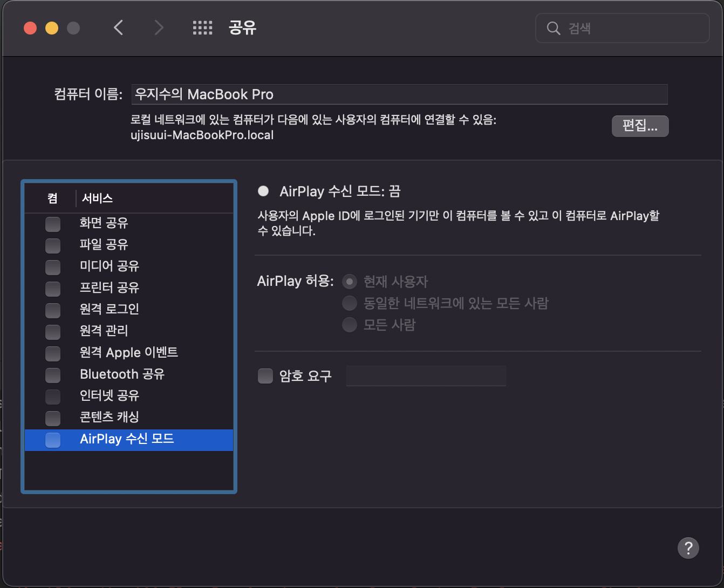Select the 프린터 공유 service row
Screen dimensions: 724x588
tap(129, 288)
